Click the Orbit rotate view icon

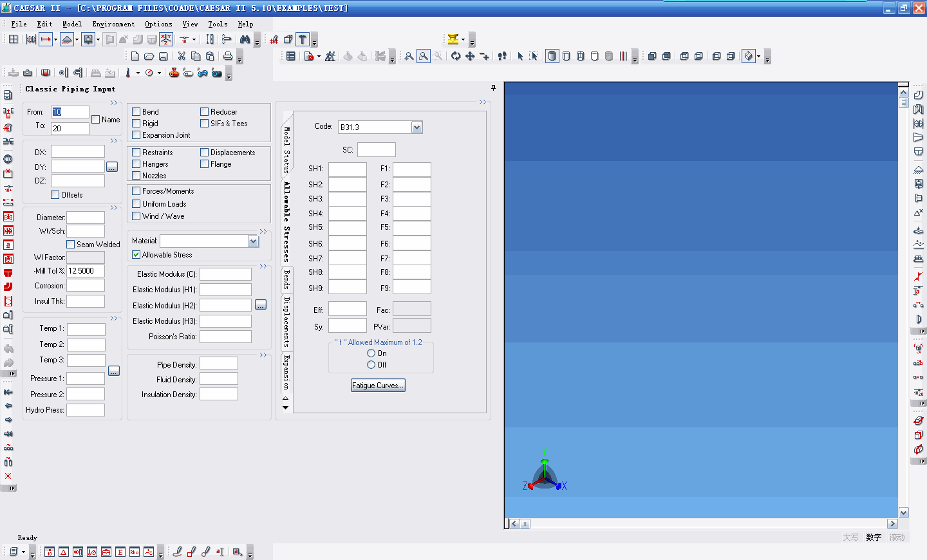click(x=456, y=57)
